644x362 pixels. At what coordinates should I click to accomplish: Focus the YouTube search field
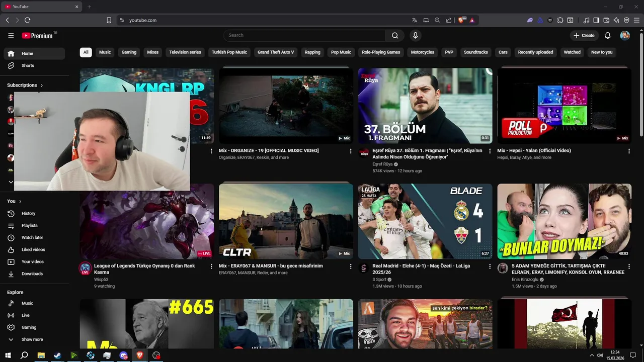click(x=305, y=35)
